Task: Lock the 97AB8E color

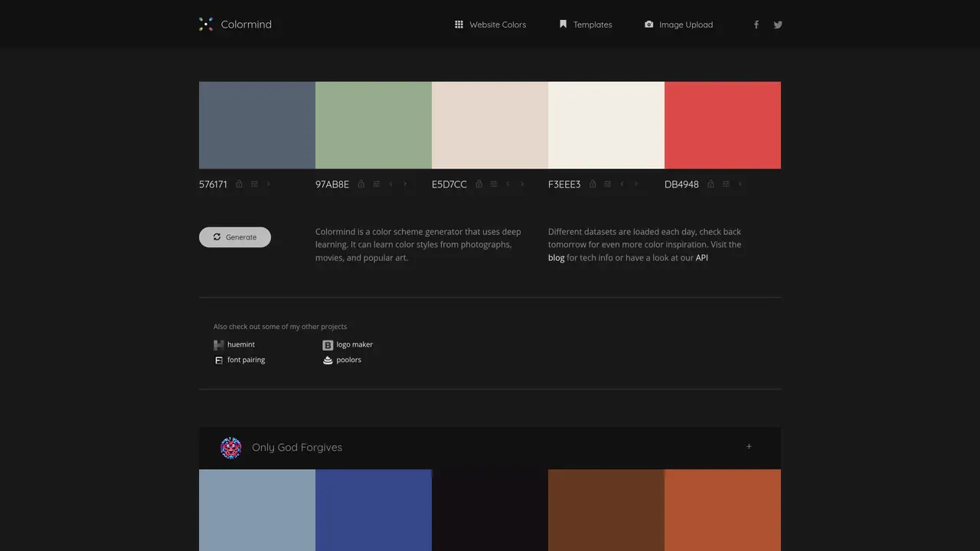Action: [361, 184]
